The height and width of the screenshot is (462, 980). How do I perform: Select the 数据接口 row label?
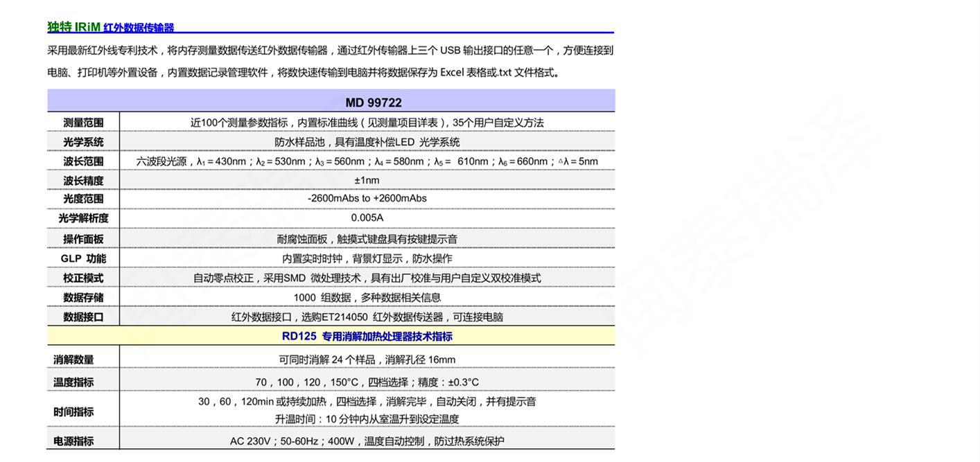coord(82,316)
